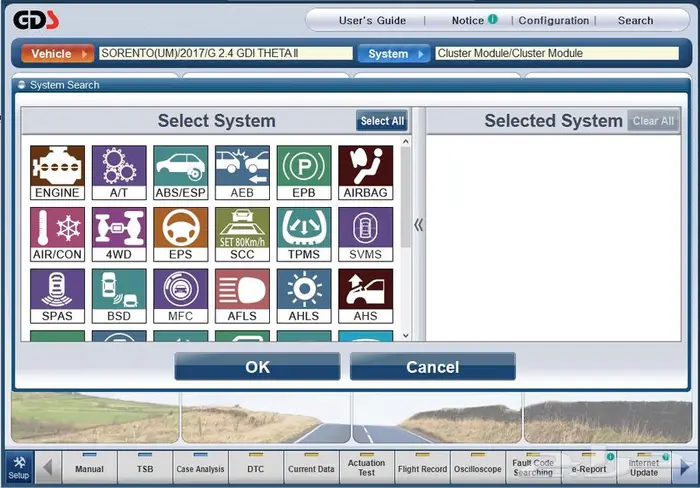Open the DTC tab
Image resolution: width=700 pixels, height=488 pixels.
click(x=256, y=468)
